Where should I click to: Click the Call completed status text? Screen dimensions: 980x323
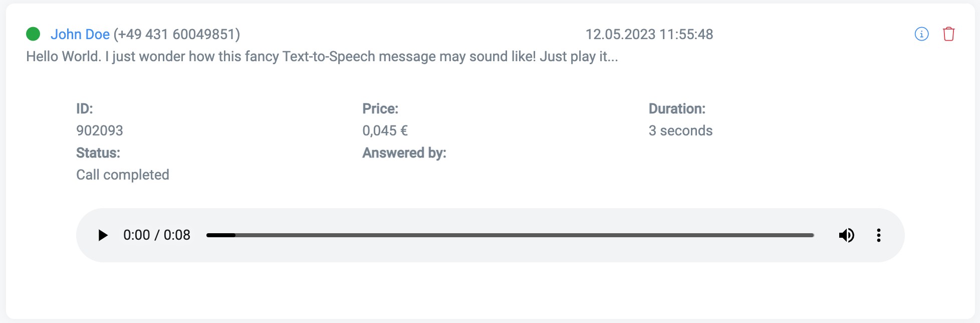(123, 175)
